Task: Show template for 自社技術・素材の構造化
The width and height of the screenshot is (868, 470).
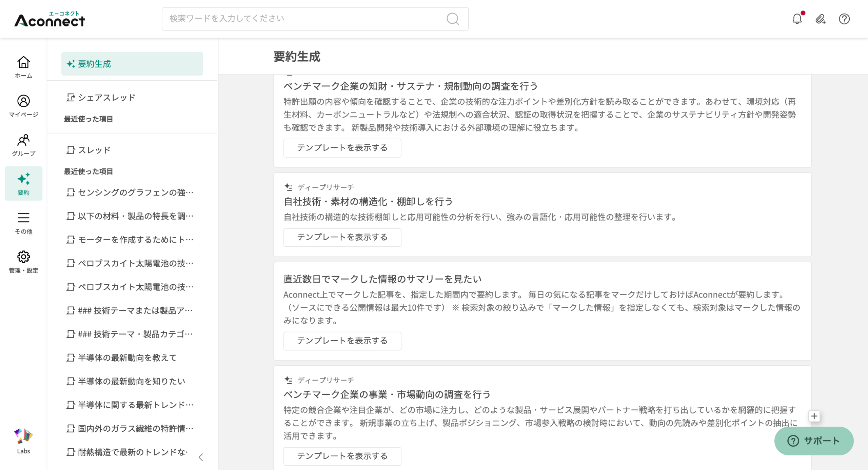Action: [342, 237]
